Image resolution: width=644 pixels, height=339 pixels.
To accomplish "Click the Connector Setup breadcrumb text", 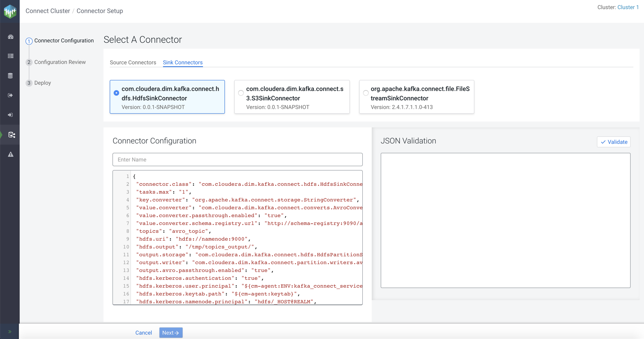I will (100, 11).
